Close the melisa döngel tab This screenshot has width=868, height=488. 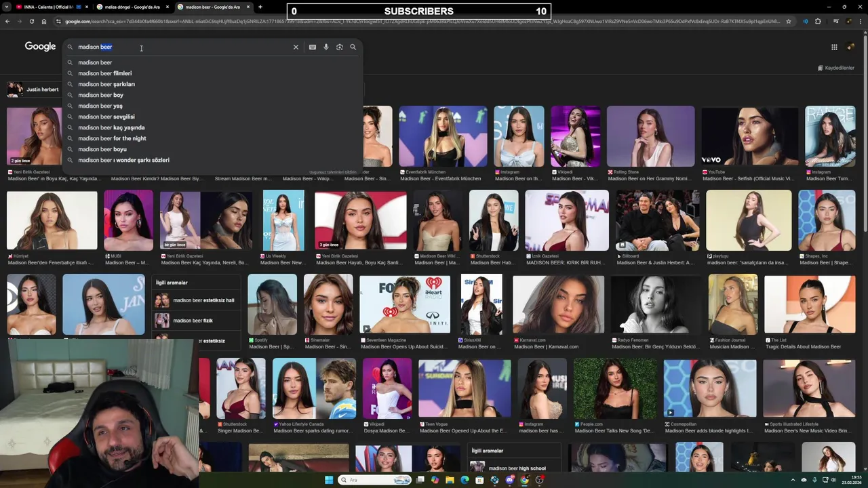(167, 7)
